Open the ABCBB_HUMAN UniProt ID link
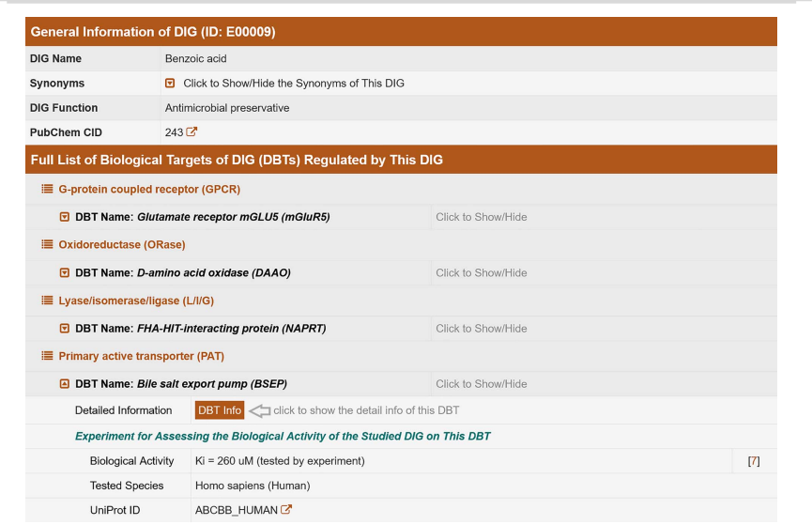 pyautogui.click(x=237, y=510)
